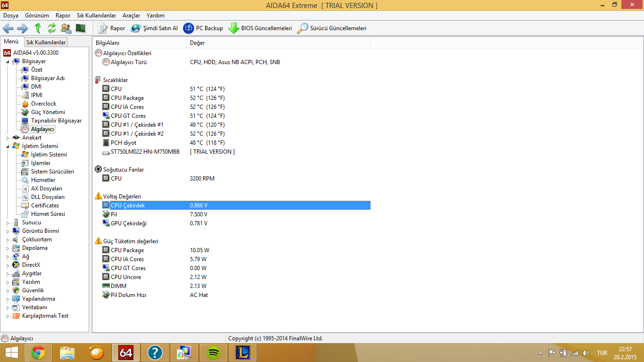Screen dimensions: 644x362
Task: Expand the Anakart tree node
Action: (x=8, y=138)
